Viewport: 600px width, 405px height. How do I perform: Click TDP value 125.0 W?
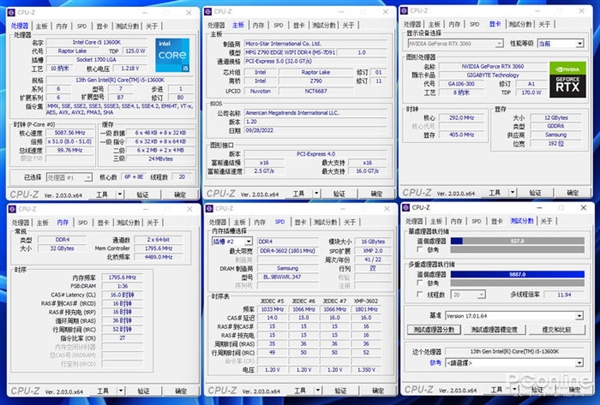point(135,51)
